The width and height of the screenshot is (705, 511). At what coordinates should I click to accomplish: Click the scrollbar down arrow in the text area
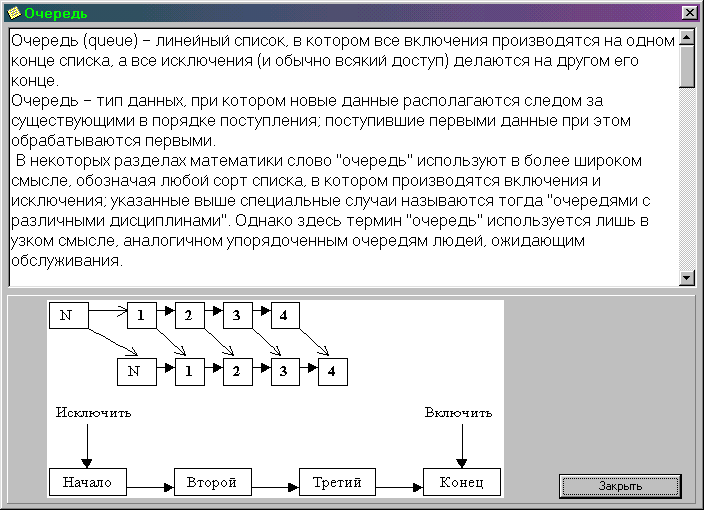pos(687,278)
